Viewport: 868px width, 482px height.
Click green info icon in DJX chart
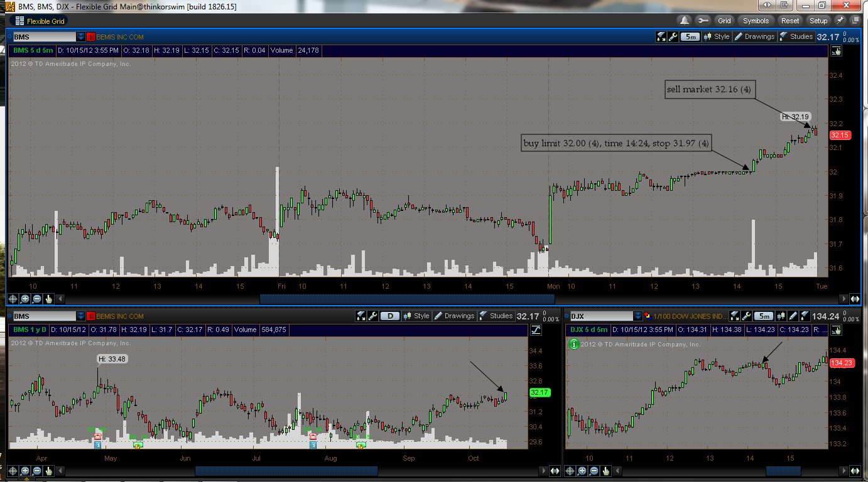(574, 344)
